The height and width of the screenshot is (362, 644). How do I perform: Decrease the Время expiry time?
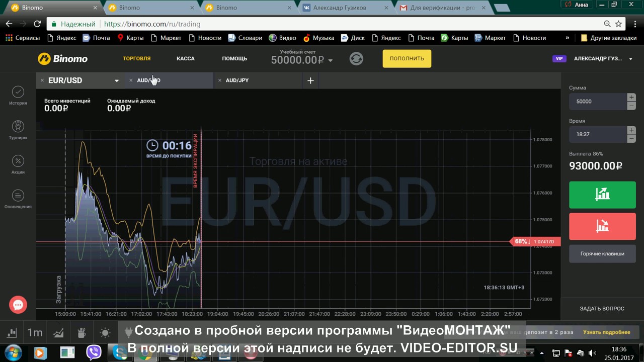coord(631,139)
